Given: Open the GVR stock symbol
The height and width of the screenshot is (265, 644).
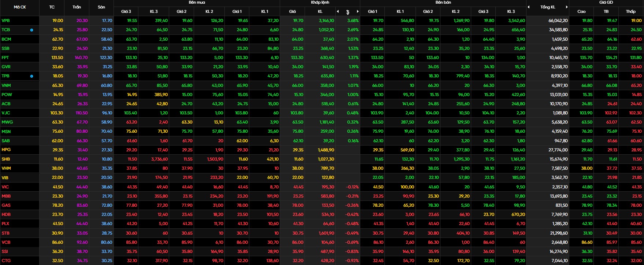Looking at the screenshot, I should pos(6,67).
